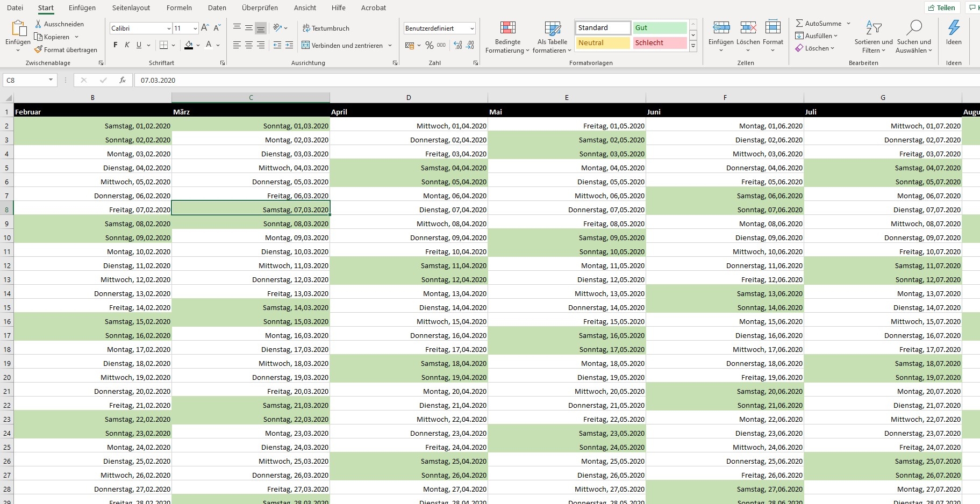Insert cells via Einfügen in Zellen
Screen dimensions: 980x504
721,36
